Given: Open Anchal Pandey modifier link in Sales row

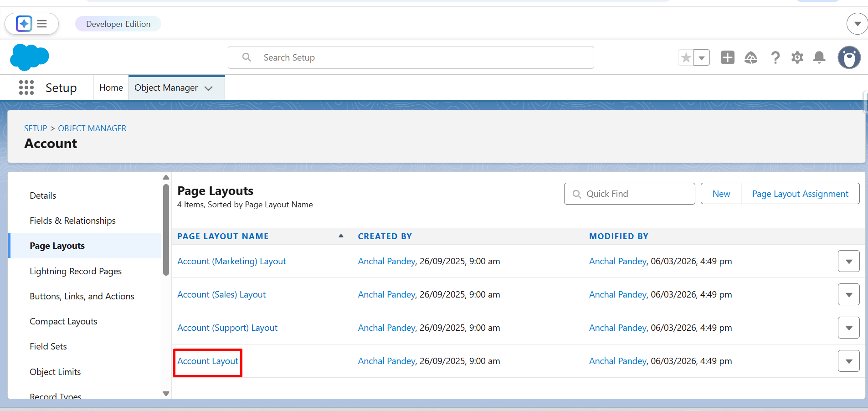Looking at the screenshot, I should tap(617, 294).
